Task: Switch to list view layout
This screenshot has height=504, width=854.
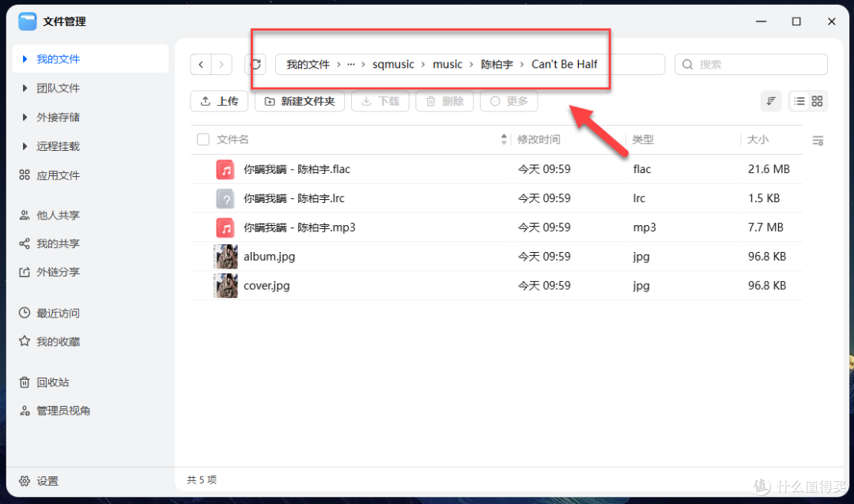Action: (801, 101)
